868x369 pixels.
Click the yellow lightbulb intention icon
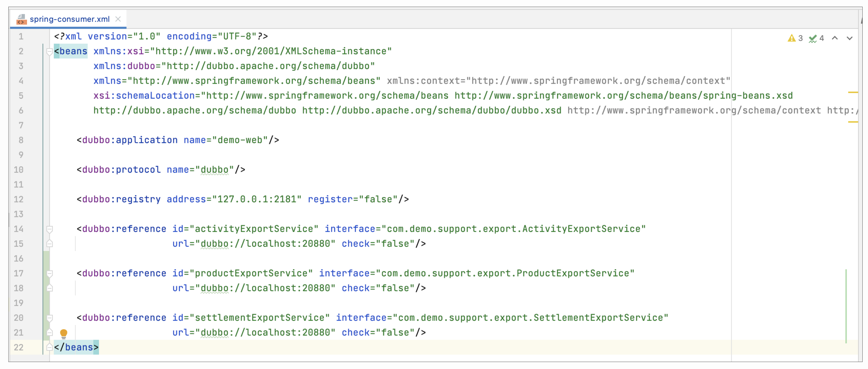[x=63, y=333]
